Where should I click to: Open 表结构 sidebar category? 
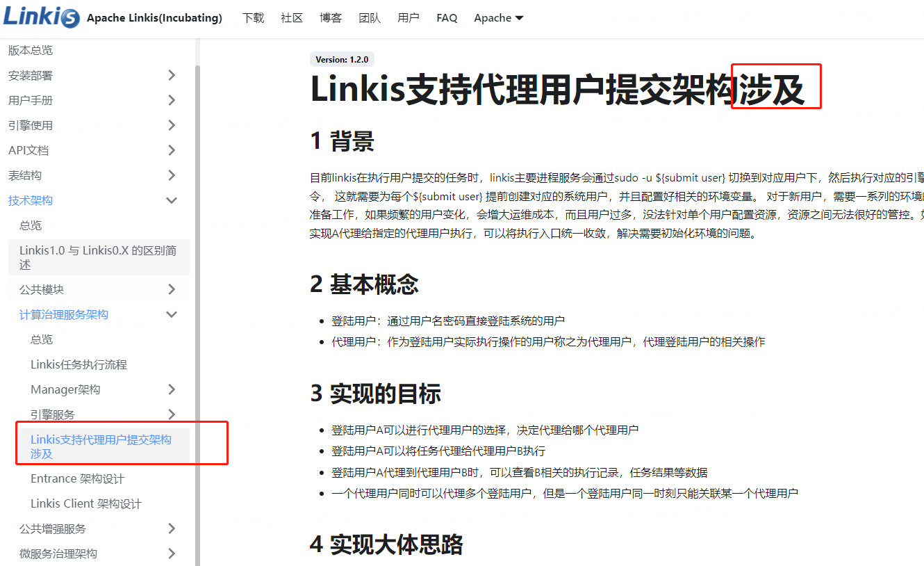(x=25, y=175)
